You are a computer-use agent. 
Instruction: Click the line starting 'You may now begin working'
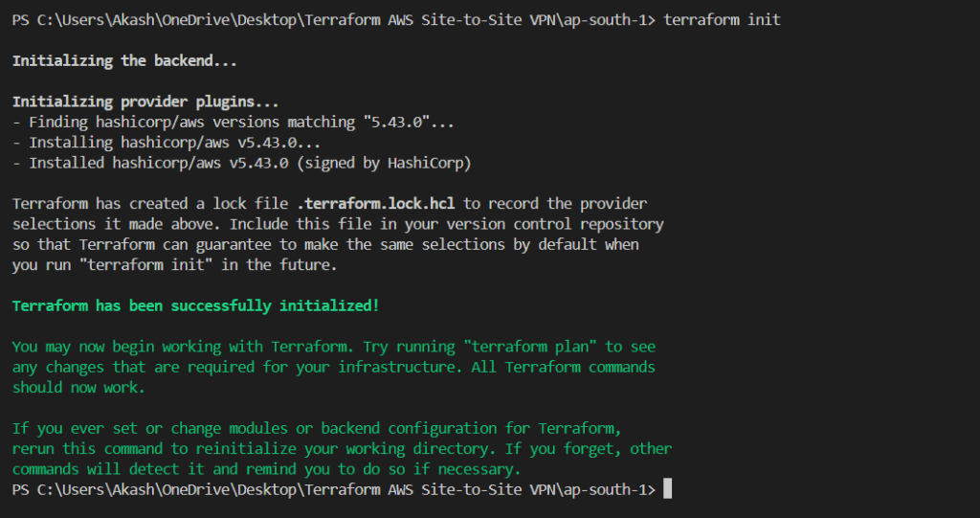tap(334, 347)
